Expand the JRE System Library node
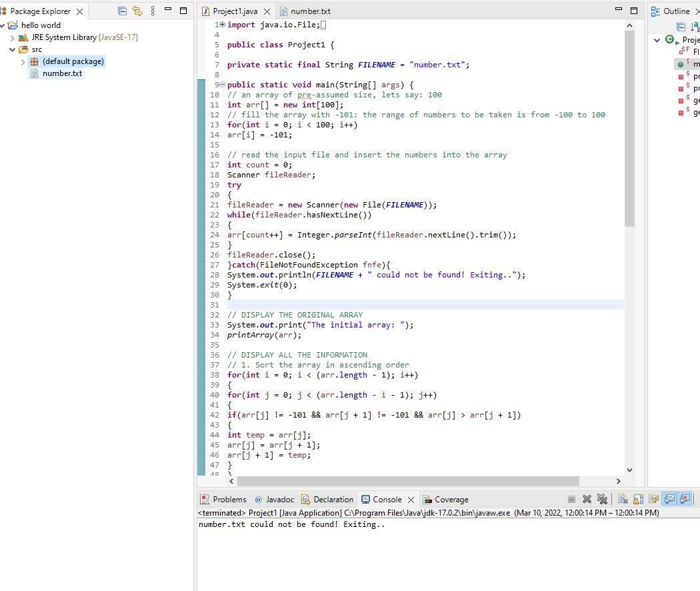This screenshot has height=591, width=700. click(x=13, y=37)
